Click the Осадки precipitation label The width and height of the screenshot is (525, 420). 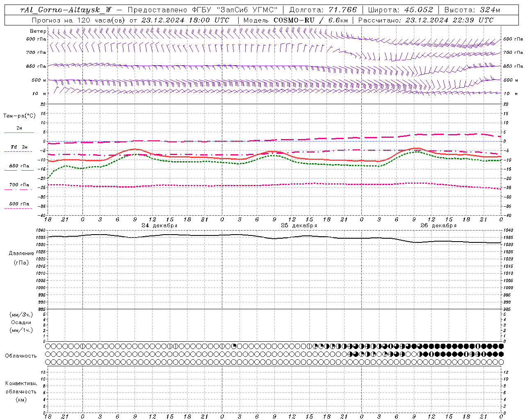[x=21, y=322]
